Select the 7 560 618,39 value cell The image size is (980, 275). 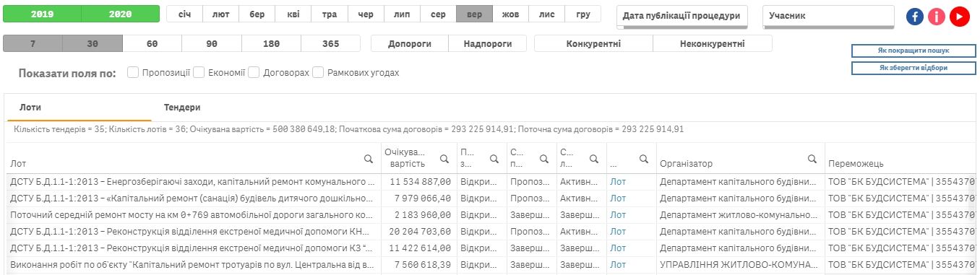tap(419, 264)
